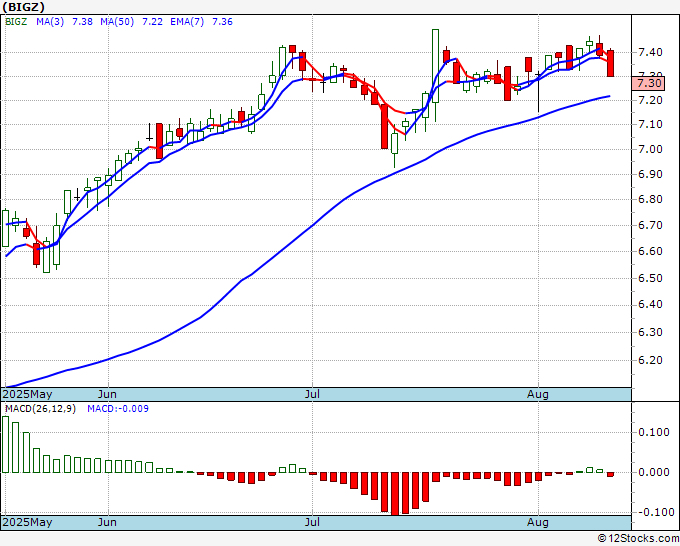
Task: Click the Jun label on MACD axis
Action: tap(107, 522)
